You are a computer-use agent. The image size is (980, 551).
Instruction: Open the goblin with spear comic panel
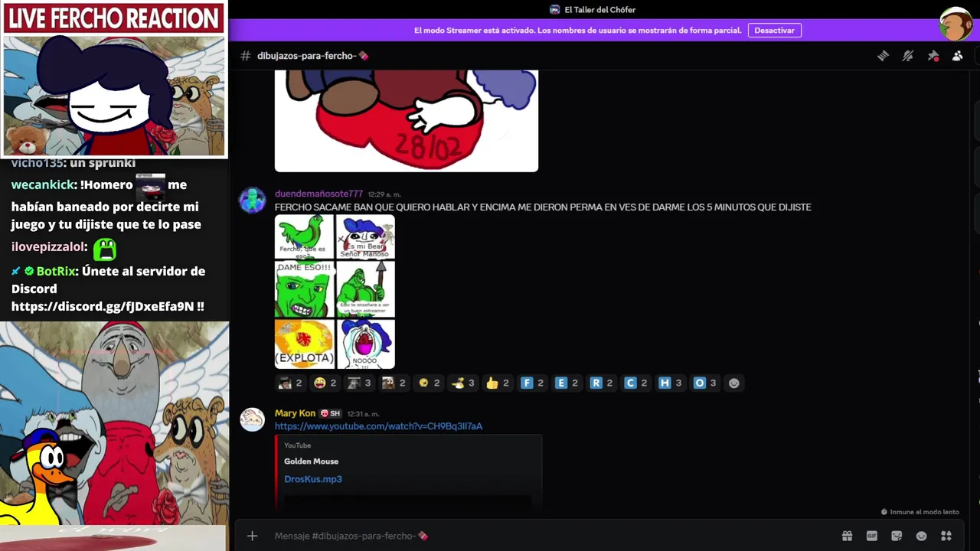coord(365,289)
